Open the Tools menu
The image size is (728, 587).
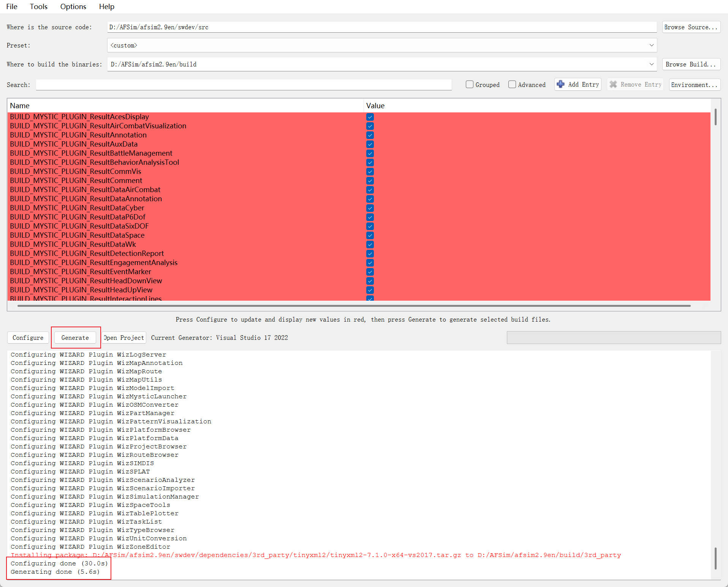tap(39, 6)
